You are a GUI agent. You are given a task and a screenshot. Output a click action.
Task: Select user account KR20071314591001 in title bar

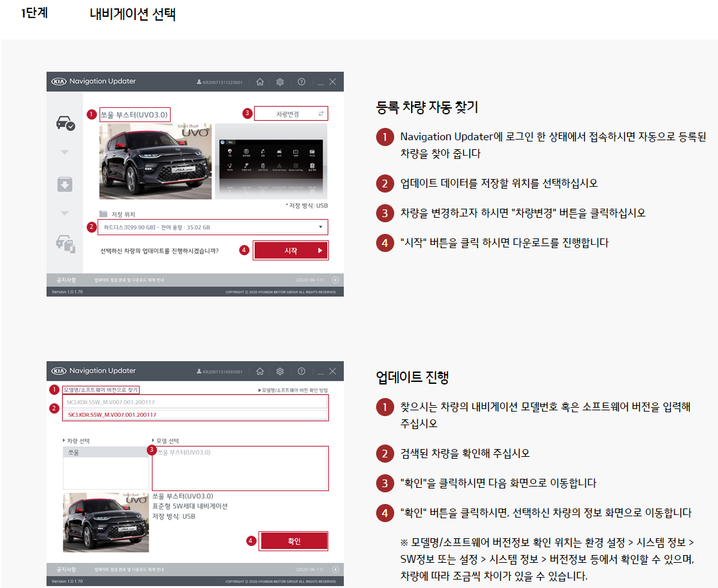pyautogui.click(x=219, y=372)
